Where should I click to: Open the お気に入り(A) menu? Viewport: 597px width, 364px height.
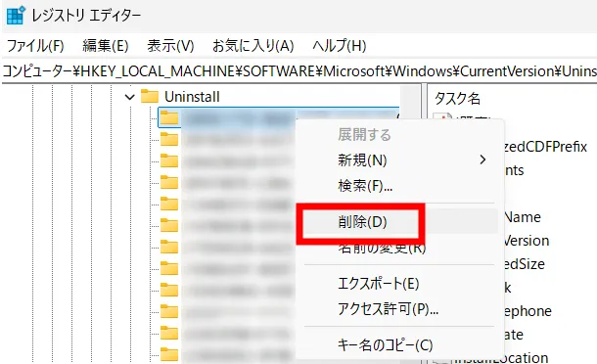tap(253, 46)
